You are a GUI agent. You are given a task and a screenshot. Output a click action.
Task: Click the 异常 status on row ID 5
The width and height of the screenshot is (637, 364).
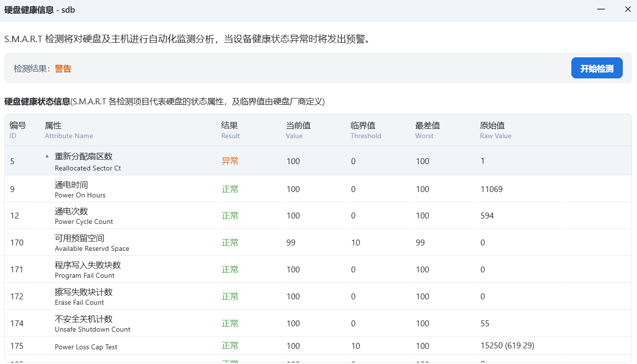point(230,161)
